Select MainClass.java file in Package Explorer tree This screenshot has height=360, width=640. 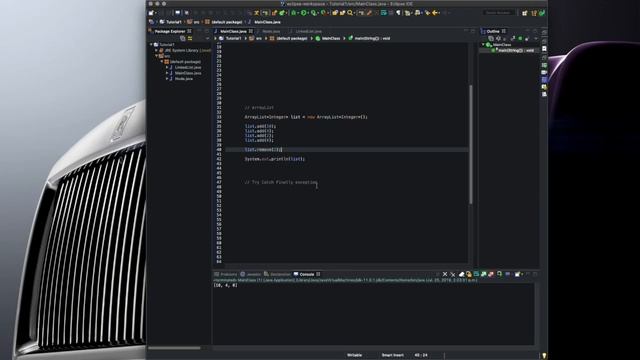[x=188, y=73]
